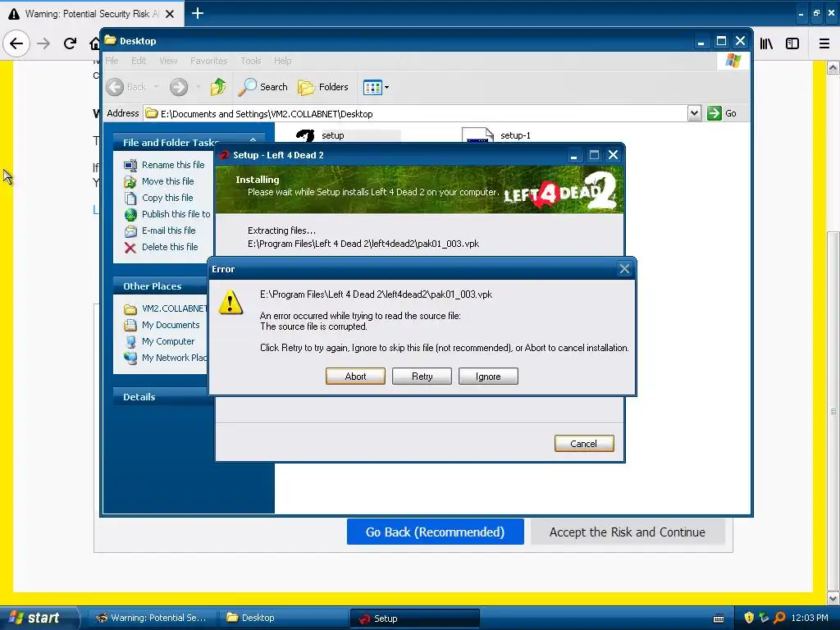Click Ignore to skip the corrupted file
The height and width of the screenshot is (630, 840).
[x=488, y=376]
